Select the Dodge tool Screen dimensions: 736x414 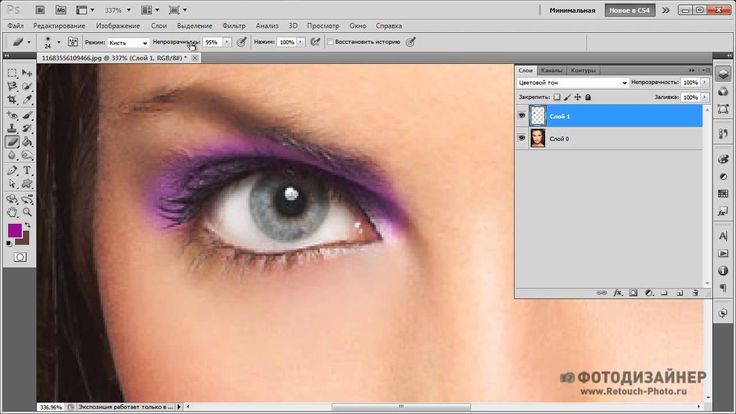[27, 155]
